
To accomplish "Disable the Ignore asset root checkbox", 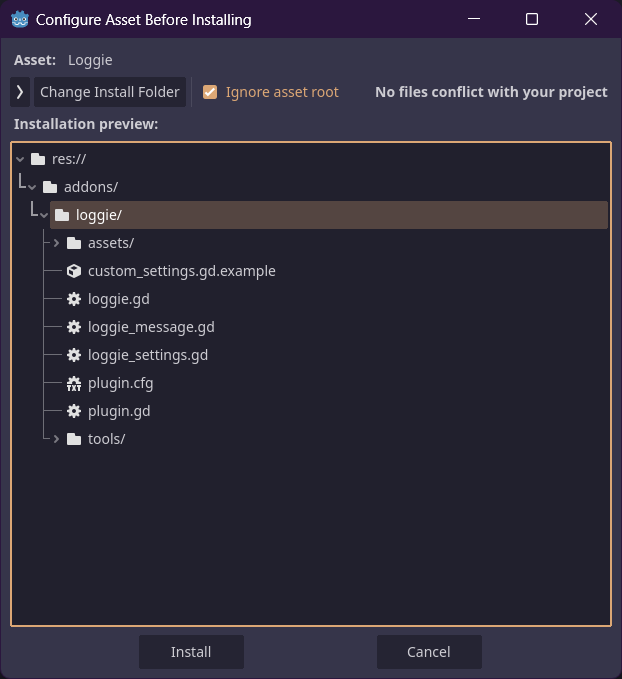I will click(210, 92).
